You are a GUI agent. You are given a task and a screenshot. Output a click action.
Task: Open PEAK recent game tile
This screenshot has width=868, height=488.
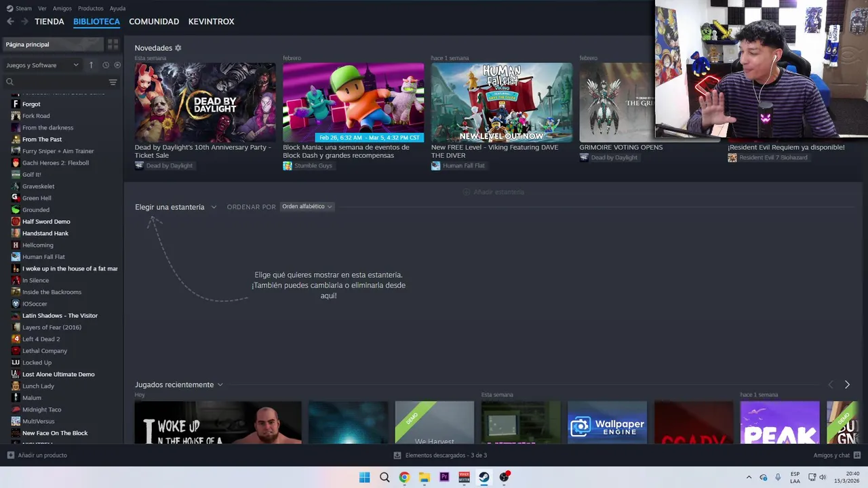pyautogui.click(x=780, y=423)
